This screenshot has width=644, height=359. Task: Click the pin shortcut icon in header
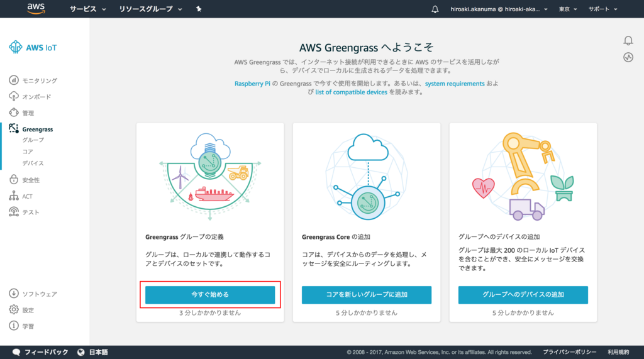click(x=199, y=9)
